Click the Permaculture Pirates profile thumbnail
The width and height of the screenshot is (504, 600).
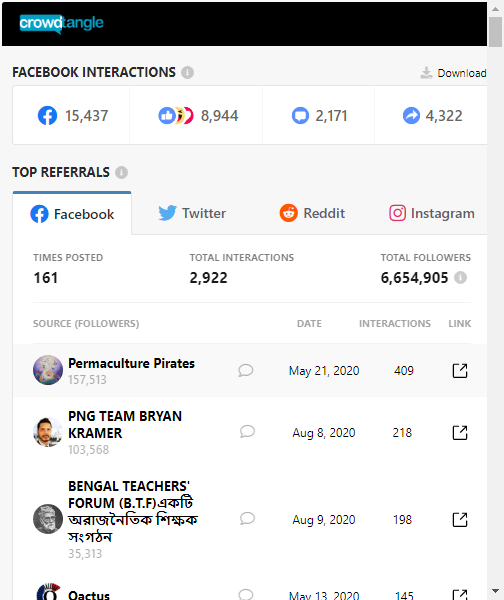pos(48,370)
